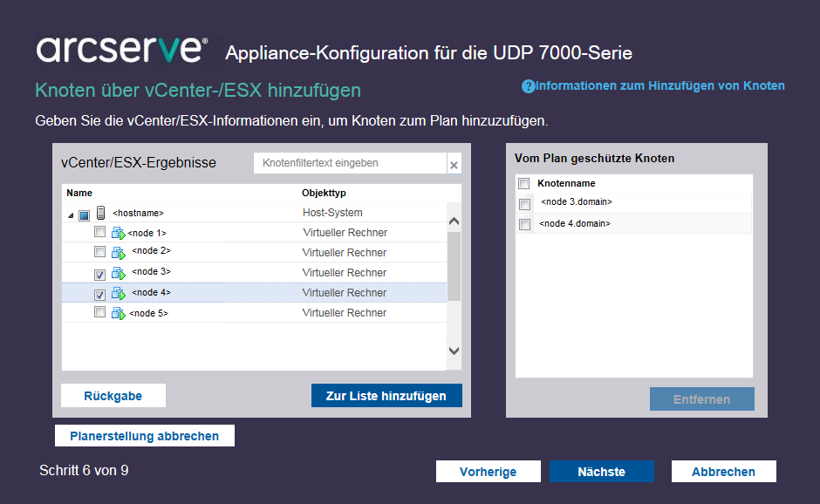Click Virtueller Rechner cell for <node 5>
The height and width of the screenshot is (504, 820).
pyautogui.click(x=345, y=313)
